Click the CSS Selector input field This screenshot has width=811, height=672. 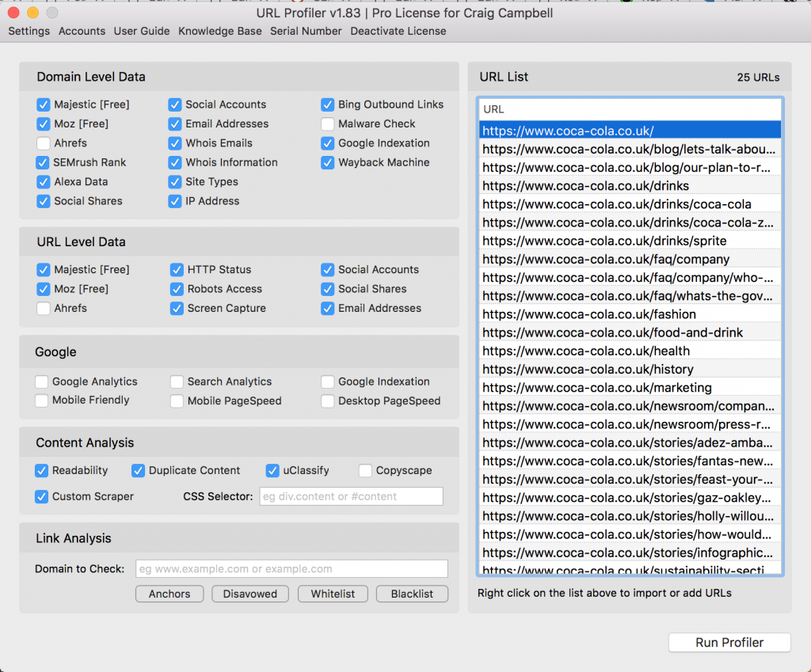(x=351, y=496)
